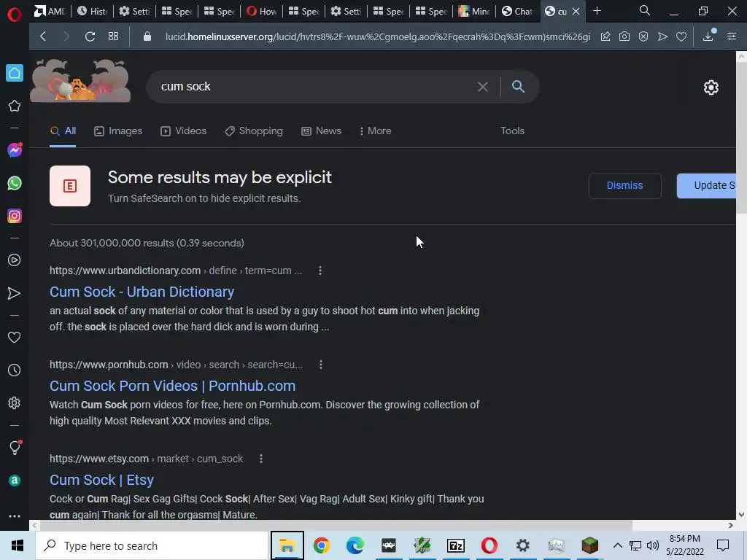747x560 pixels.
Task: Open More search filters menu
Action: (376, 131)
